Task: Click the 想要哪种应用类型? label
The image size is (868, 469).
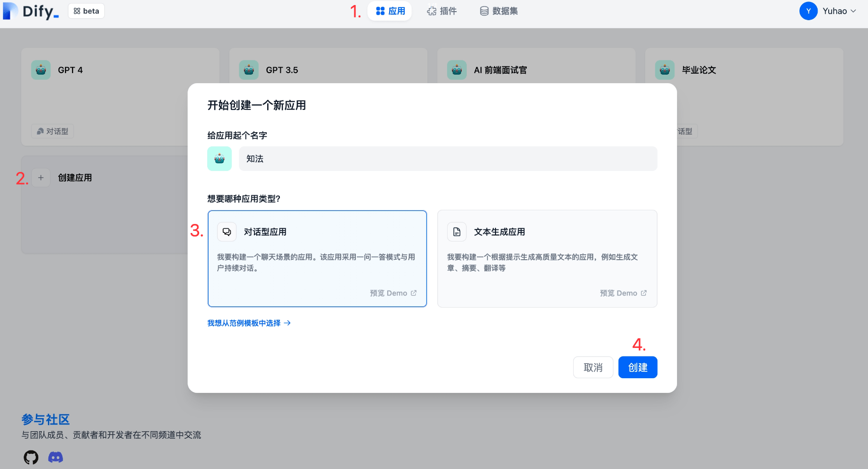Action: 244,199
